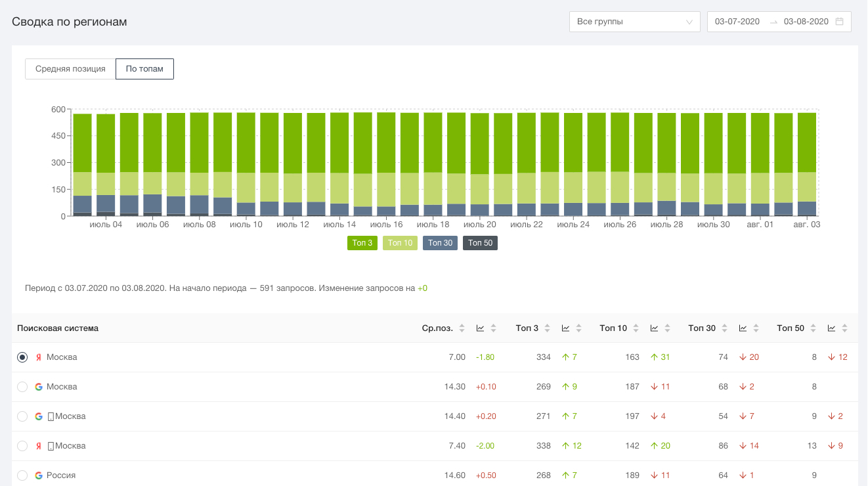
Task: Click the chart trend icon after Топ 50 column
Action: [832, 328]
